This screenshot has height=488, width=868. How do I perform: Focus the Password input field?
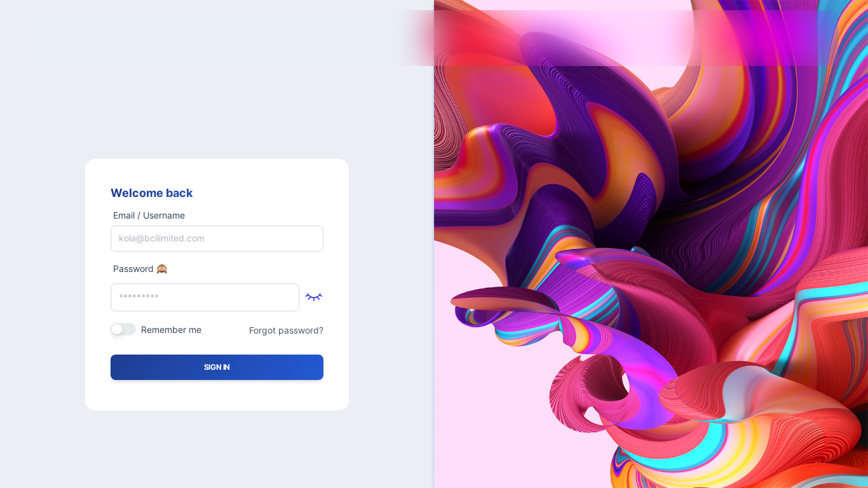[205, 297]
